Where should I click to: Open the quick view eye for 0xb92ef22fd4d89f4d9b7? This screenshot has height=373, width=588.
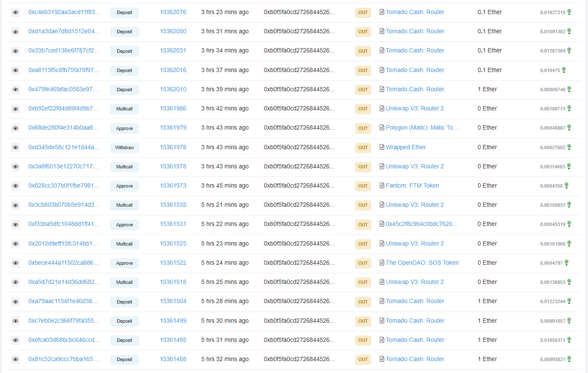[x=15, y=109]
